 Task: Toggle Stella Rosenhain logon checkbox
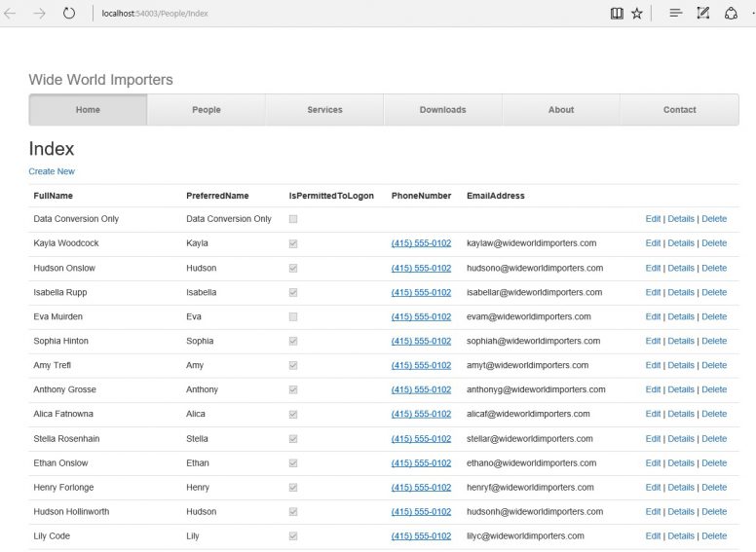click(x=293, y=439)
